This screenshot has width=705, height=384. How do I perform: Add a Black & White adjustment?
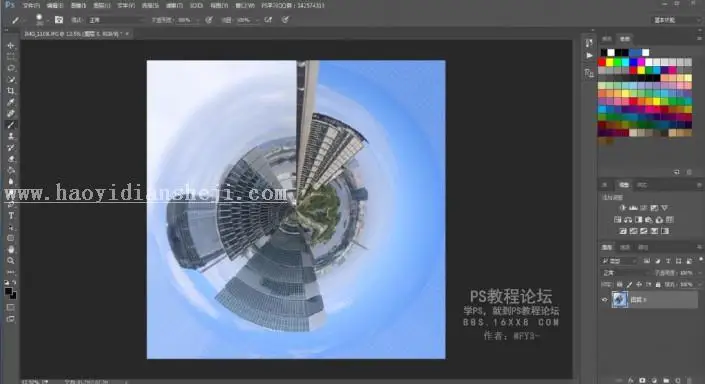coord(638,219)
